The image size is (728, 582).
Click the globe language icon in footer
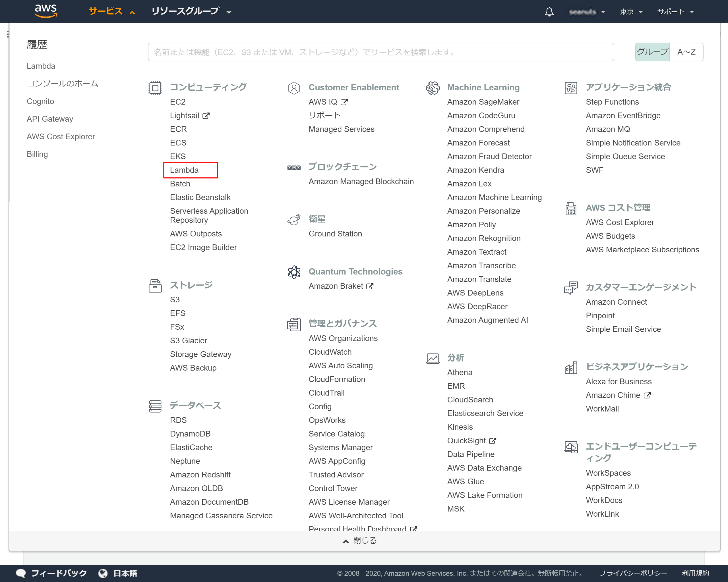(103, 573)
